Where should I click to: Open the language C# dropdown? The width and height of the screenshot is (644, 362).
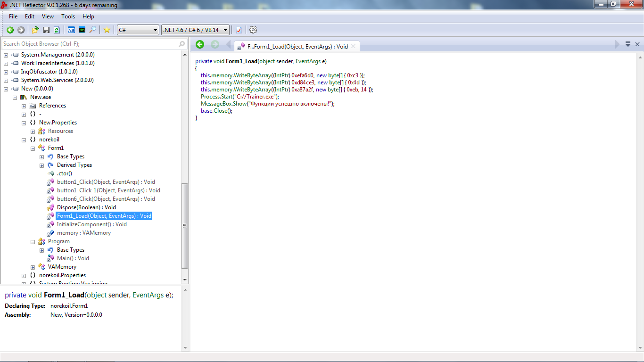click(x=138, y=30)
